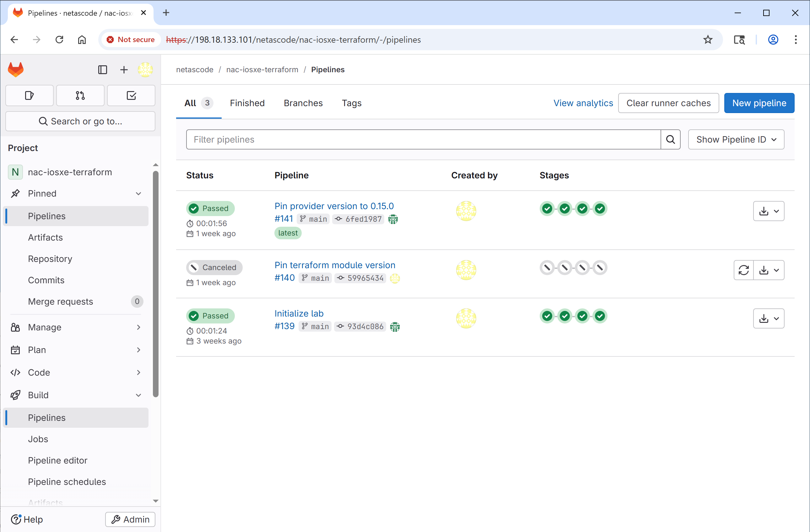Open the to-do list icon
The width and height of the screenshot is (810, 532).
click(x=131, y=96)
